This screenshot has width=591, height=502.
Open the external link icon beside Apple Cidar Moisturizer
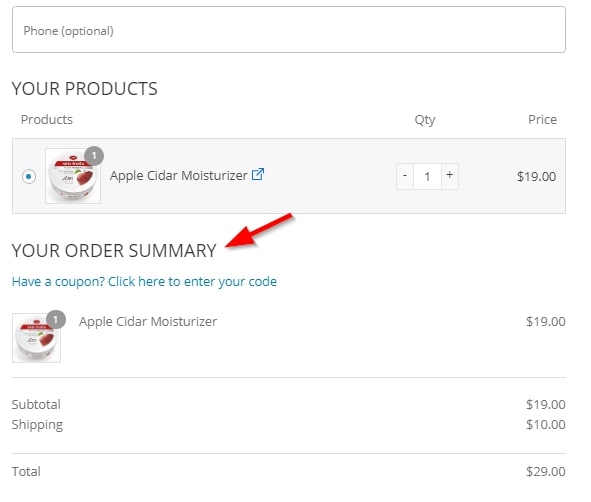[258, 174]
